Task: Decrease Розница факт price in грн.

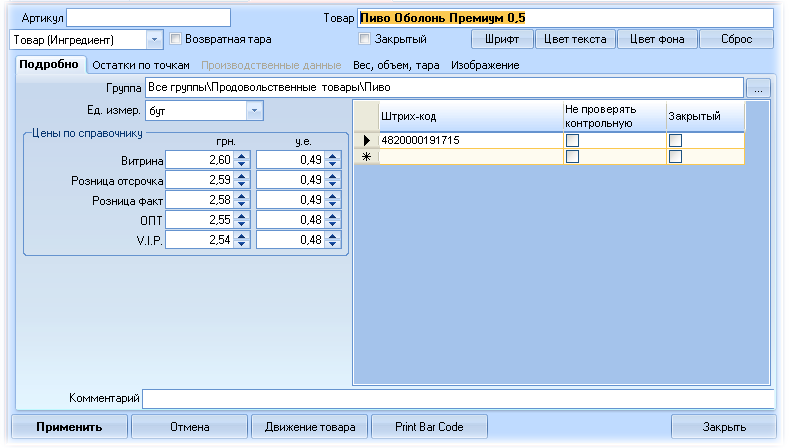Action: pyautogui.click(x=242, y=204)
